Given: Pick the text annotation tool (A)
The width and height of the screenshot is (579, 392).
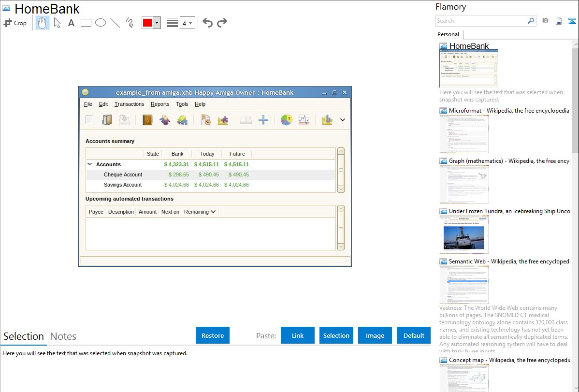Looking at the screenshot, I should point(71,23).
